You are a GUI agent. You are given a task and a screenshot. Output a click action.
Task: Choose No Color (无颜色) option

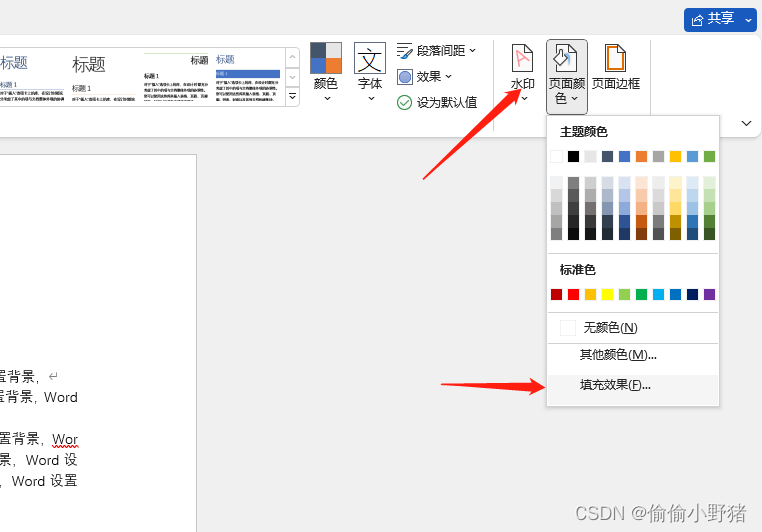(x=633, y=328)
